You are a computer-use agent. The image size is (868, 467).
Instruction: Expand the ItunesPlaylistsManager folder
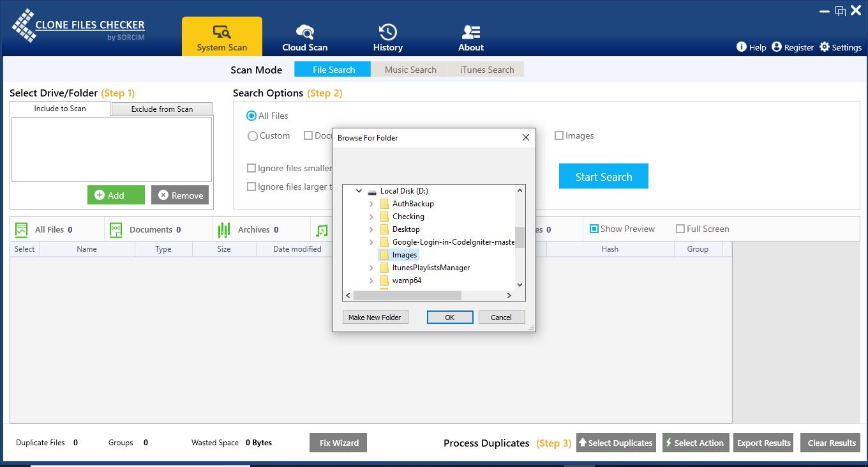pos(371,268)
